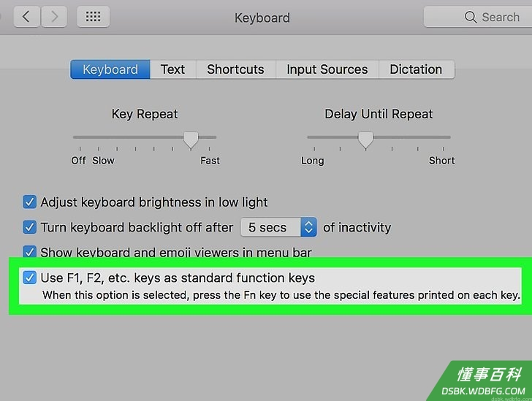Click the blue stepper arrows beside 5 secs

308,227
